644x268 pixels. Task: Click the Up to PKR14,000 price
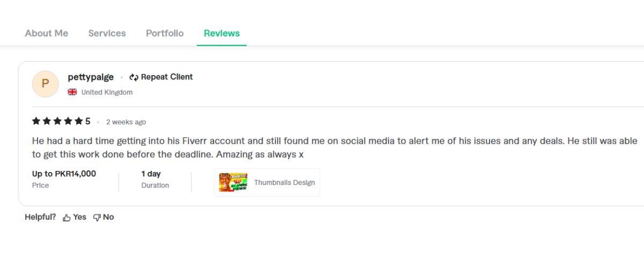pyautogui.click(x=64, y=174)
